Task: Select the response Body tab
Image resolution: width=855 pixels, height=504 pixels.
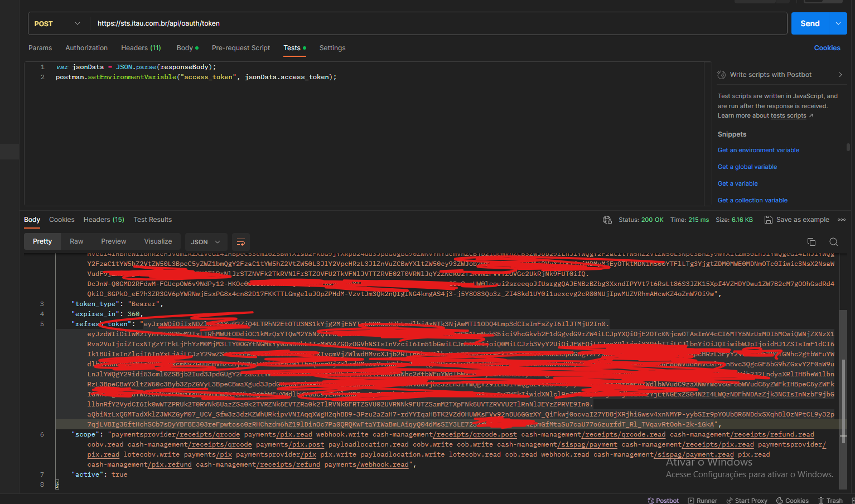Action: pos(32,220)
